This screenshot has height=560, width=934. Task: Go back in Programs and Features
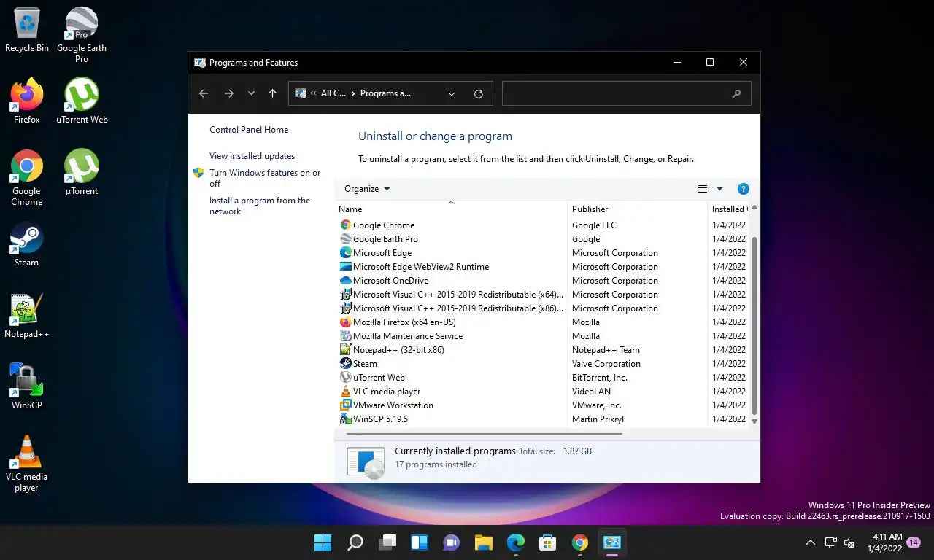(x=204, y=93)
